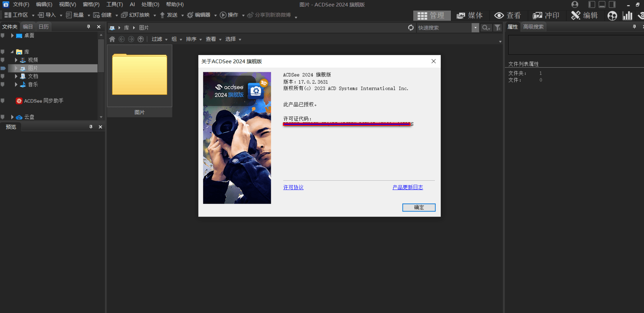Screen dimensions: 644x313
Task: Click the OK button in About dialog
Action: coord(419,207)
